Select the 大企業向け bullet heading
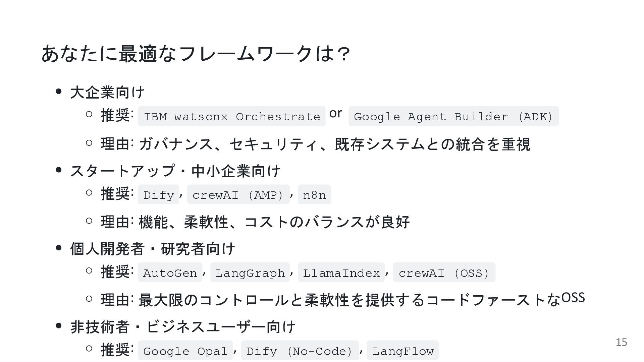Screen dimensions: 644x362 coord(107,92)
